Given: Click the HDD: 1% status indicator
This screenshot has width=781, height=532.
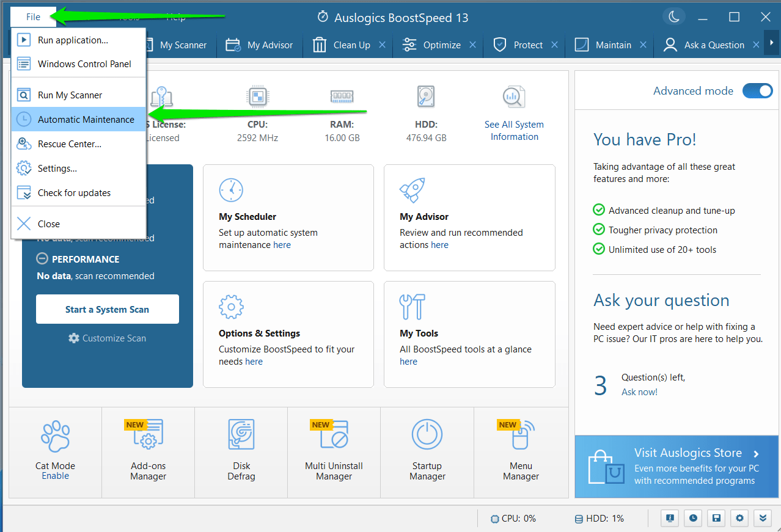Looking at the screenshot, I should 599,519.
